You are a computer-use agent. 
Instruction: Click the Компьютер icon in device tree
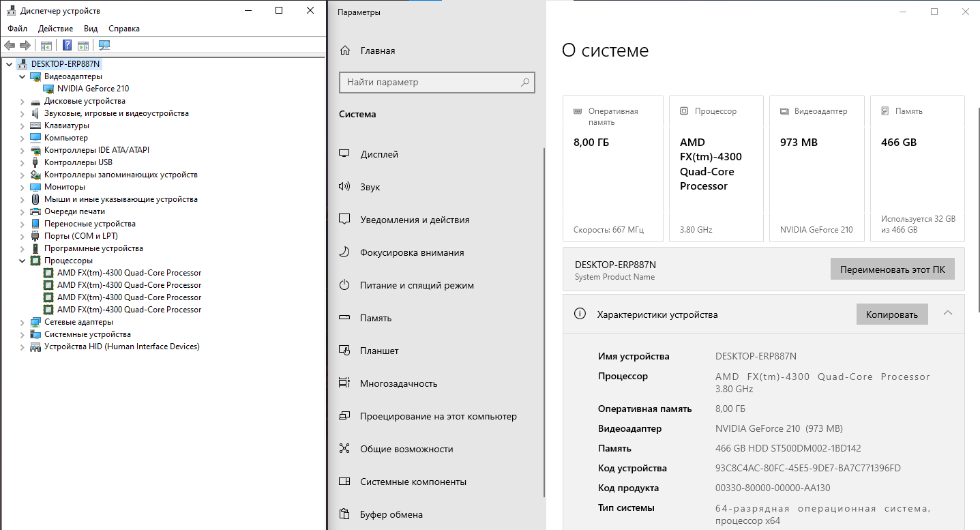pos(35,138)
